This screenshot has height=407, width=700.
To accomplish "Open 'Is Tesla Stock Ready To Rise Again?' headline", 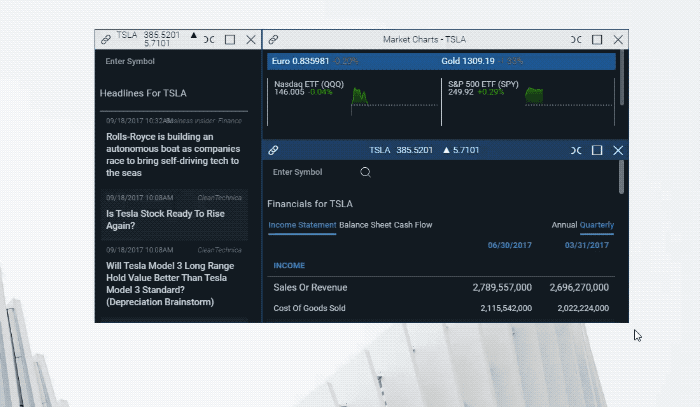I will 165,220.
